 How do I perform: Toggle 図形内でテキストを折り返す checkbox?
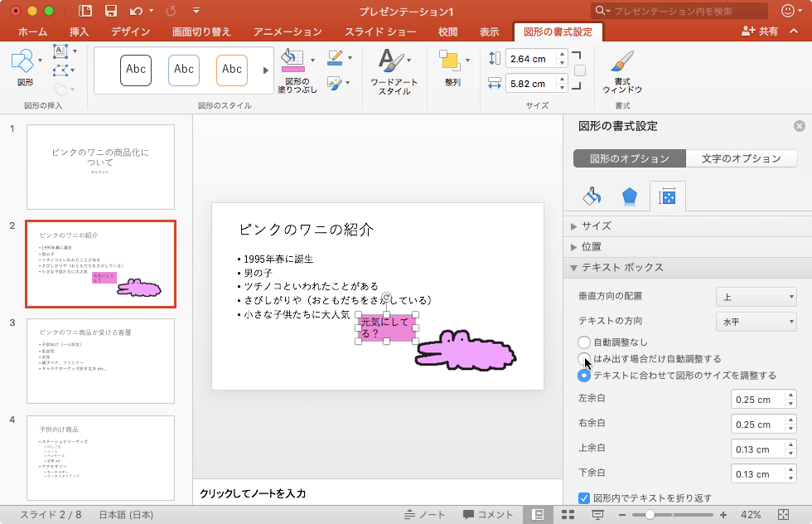pyautogui.click(x=584, y=498)
